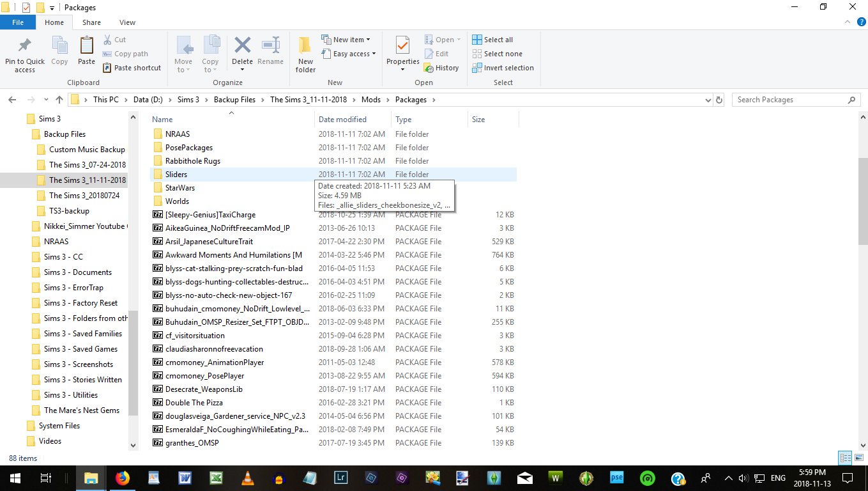868x491 pixels.
Task: Select cmomoney_PosePlayer package file
Action: coord(333,376)
